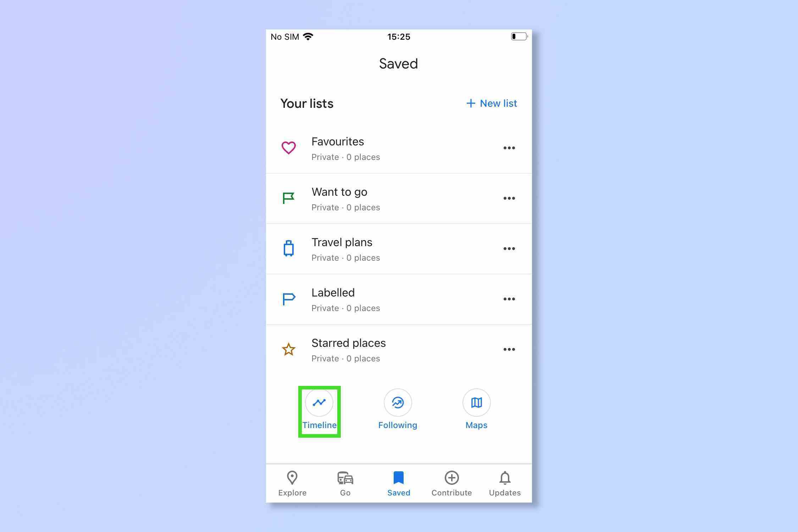Open Saved tab
Image resolution: width=798 pixels, height=532 pixels.
click(x=398, y=483)
